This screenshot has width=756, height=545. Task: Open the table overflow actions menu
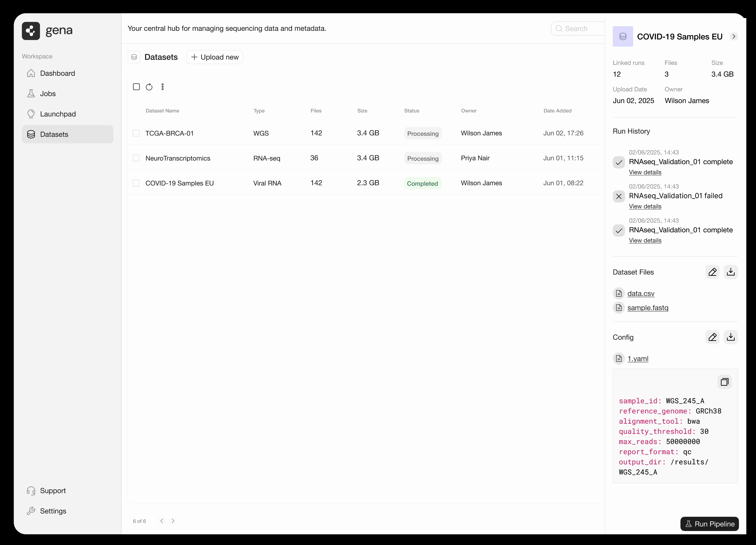click(x=163, y=87)
